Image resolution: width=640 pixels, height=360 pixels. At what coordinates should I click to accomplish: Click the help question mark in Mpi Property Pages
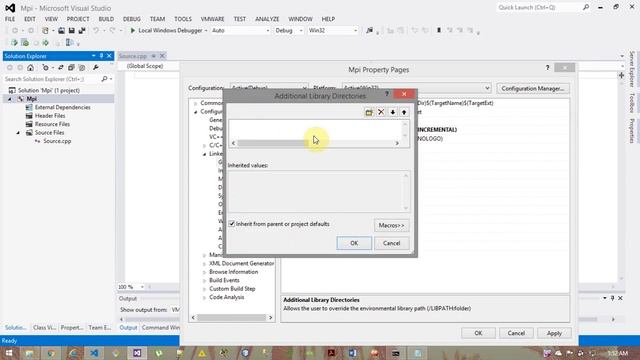tap(547, 68)
